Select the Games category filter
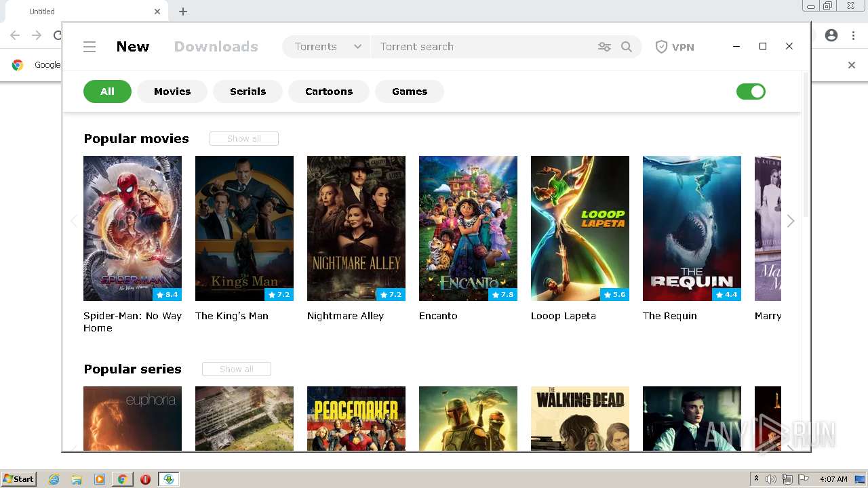 point(410,91)
